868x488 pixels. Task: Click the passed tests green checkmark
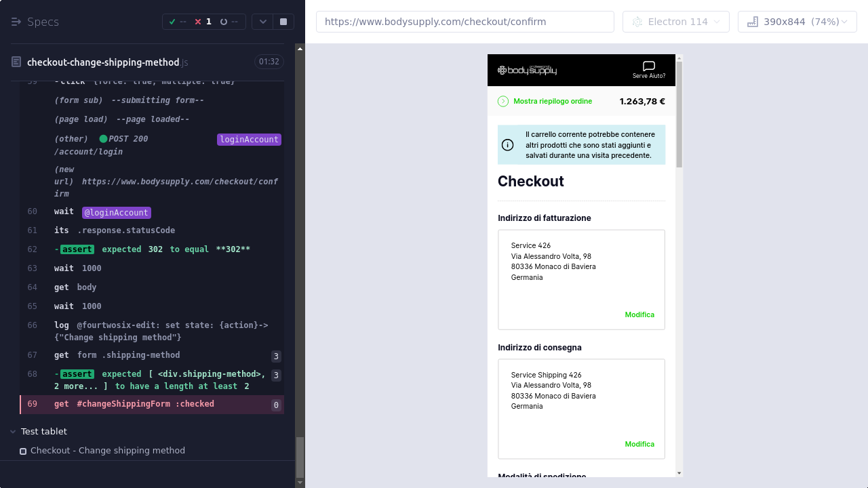(173, 22)
